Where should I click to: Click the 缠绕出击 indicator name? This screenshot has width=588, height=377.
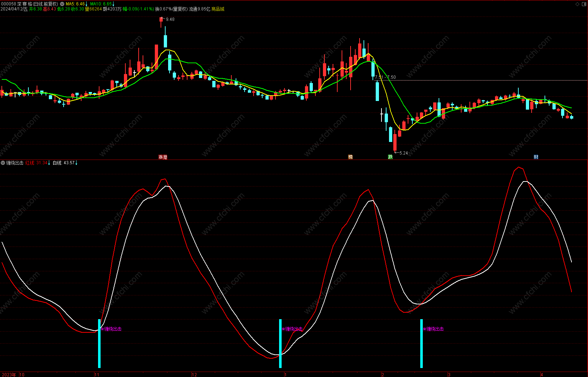point(15,163)
